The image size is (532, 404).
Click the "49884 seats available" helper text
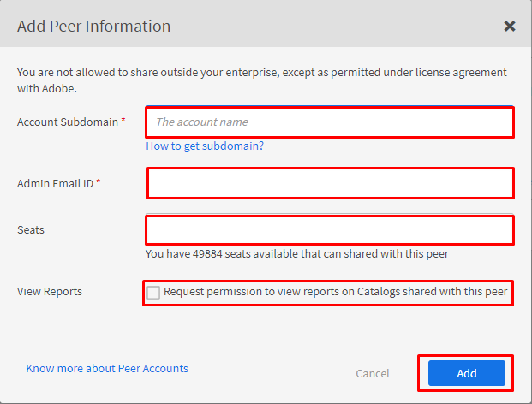296,254
